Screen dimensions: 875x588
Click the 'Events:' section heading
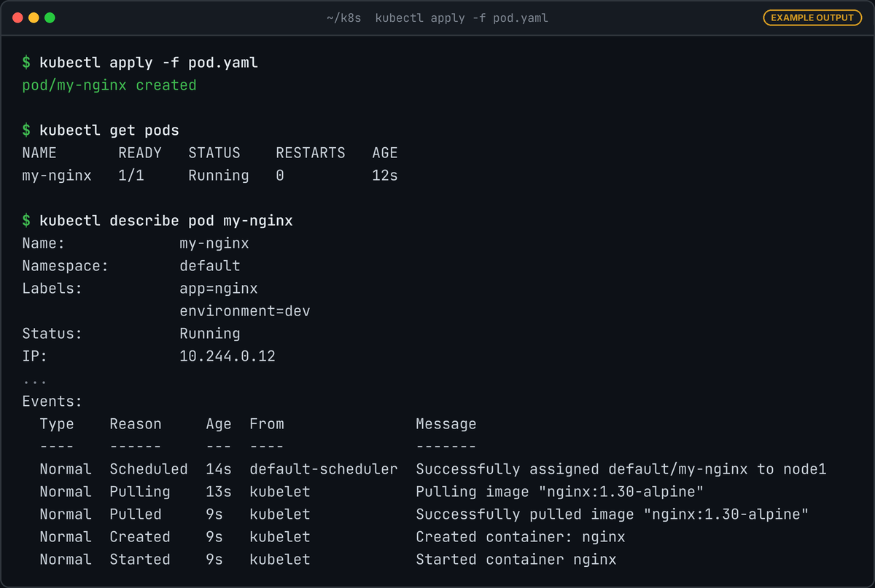pyautogui.click(x=52, y=401)
